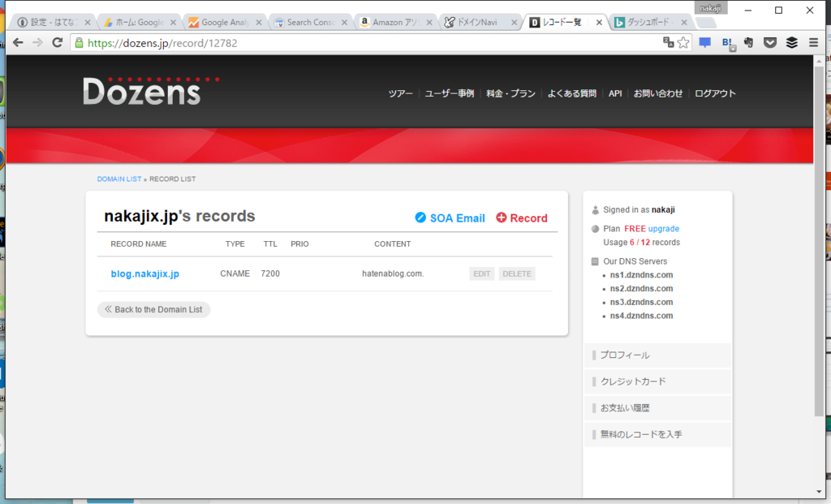Open the ユーザー事例 navigation link
This screenshot has height=504, width=831.
pos(450,93)
